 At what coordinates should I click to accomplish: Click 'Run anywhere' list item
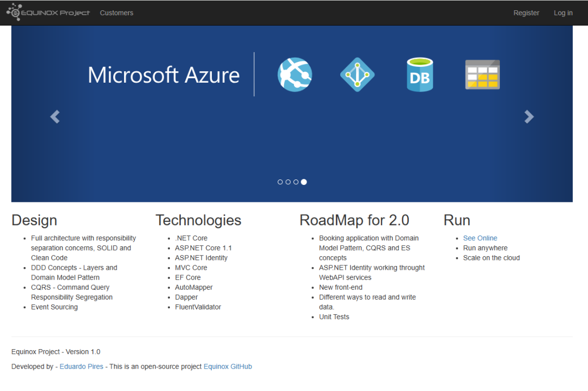pyautogui.click(x=485, y=248)
